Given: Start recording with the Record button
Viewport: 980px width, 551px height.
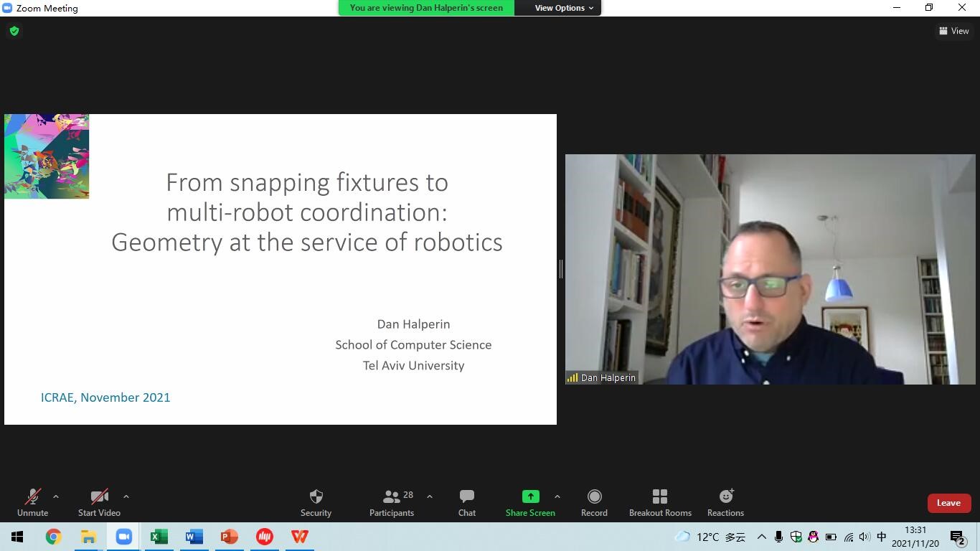Looking at the screenshot, I should (594, 502).
